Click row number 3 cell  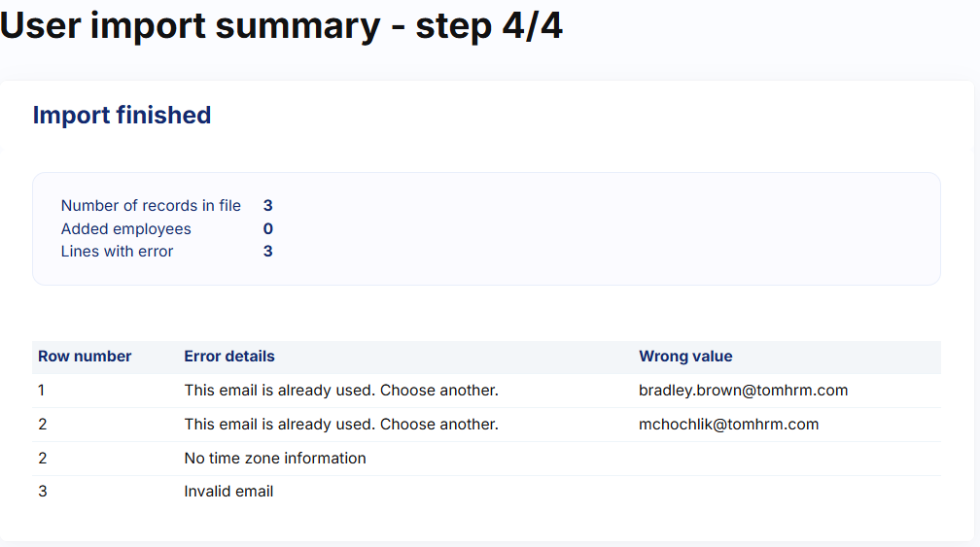[x=43, y=492]
